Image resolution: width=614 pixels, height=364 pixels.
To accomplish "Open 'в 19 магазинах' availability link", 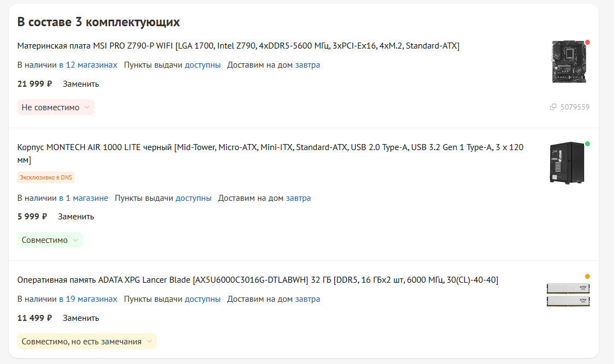I will [88, 299].
